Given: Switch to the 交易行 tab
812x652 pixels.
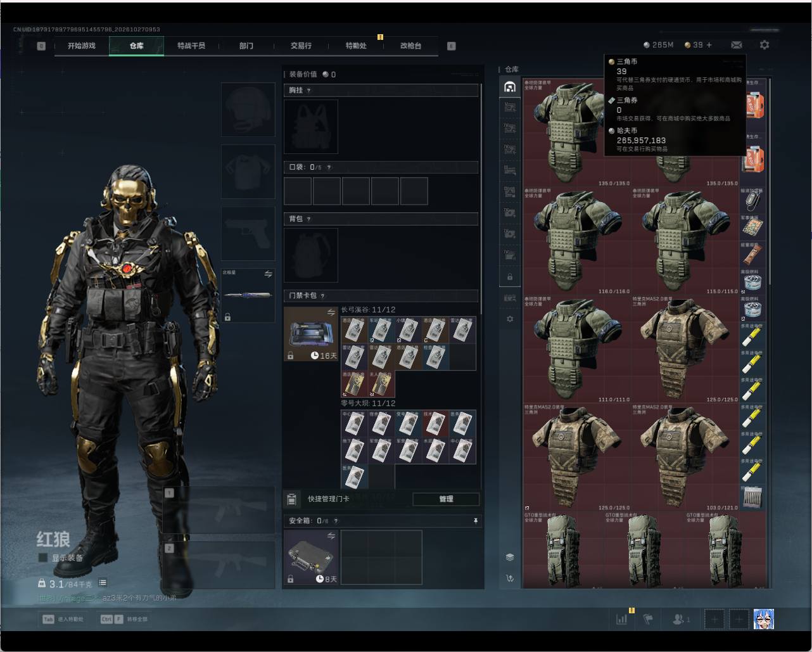Looking at the screenshot, I should pyautogui.click(x=301, y=46).
